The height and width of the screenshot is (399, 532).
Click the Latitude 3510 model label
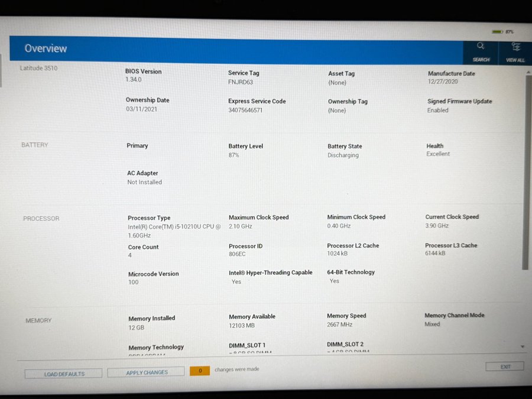(38, 68)
